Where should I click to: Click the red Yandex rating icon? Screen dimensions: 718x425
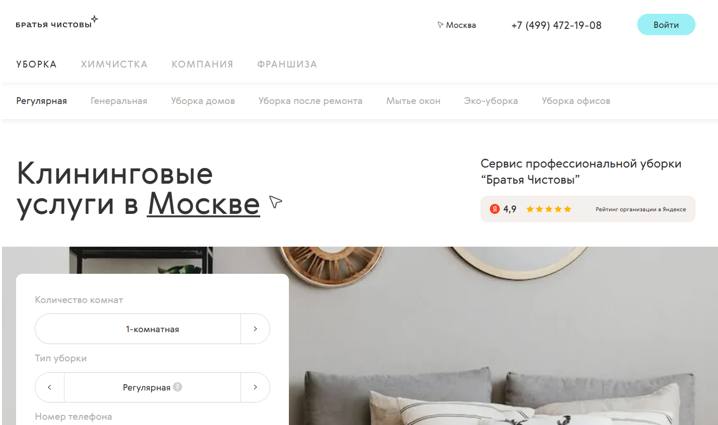(x=495, y=209)
